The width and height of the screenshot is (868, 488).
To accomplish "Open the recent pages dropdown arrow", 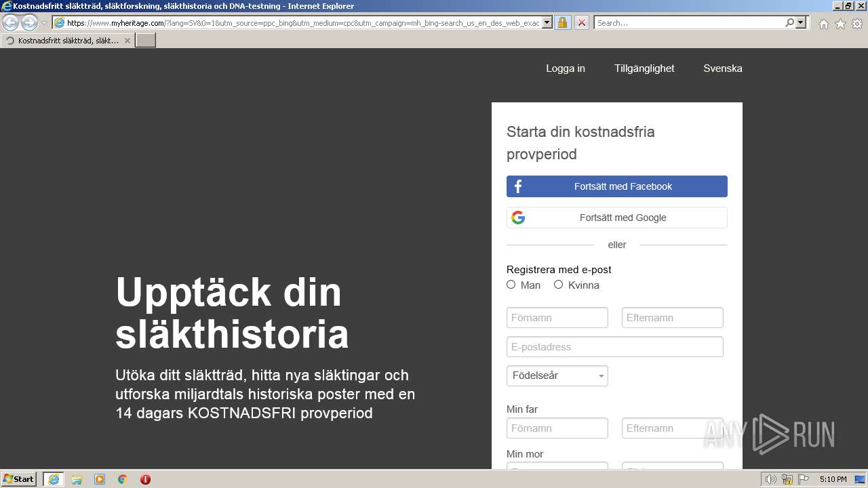I will pos(44,23).
